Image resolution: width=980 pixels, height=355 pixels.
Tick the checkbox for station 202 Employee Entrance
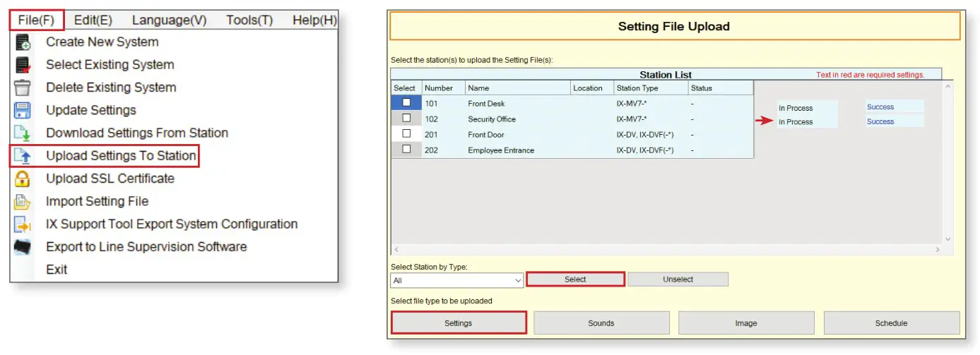[406, 149]
